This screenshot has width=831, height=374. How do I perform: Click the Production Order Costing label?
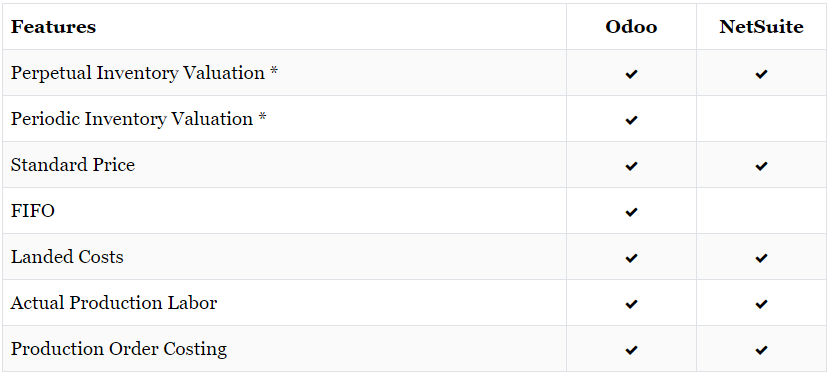pos(119,349)
